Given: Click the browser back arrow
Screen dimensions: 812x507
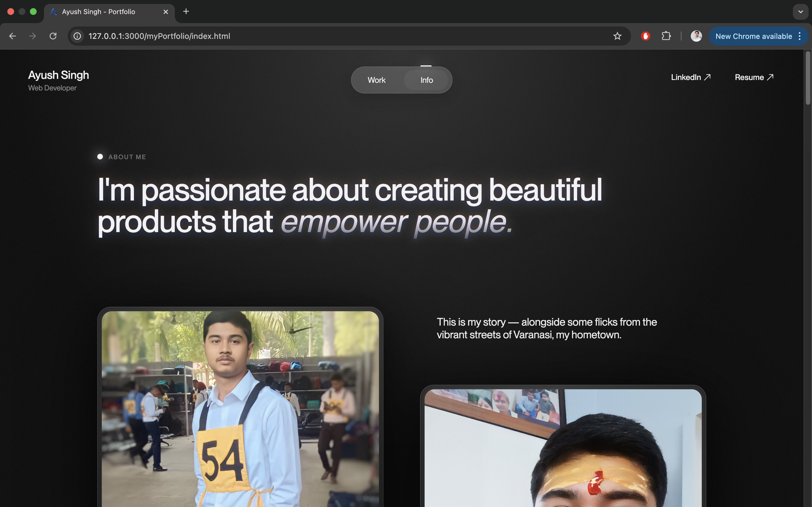Looking at the screenshot, I should [12, 36].
